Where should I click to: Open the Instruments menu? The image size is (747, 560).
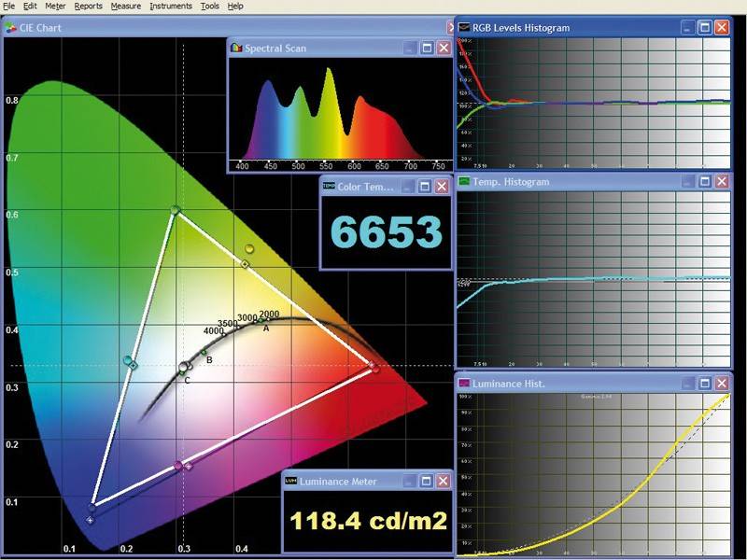(171, 6)
